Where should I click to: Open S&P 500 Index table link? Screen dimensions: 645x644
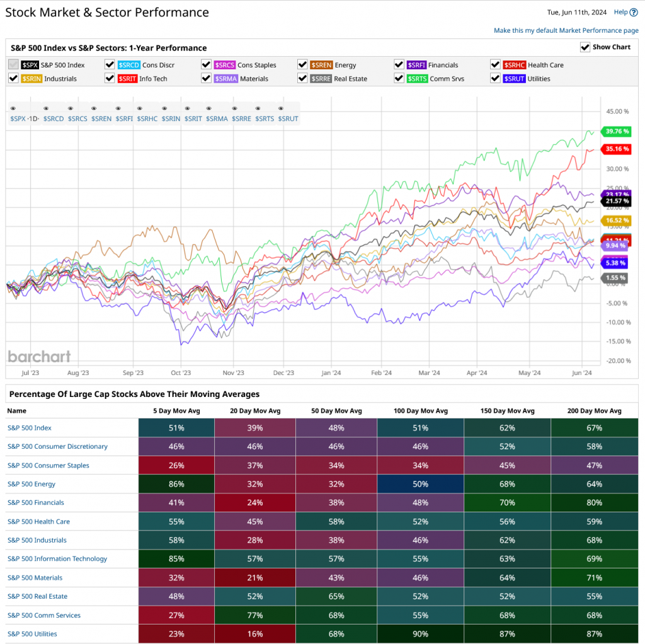tap(30, 428)
